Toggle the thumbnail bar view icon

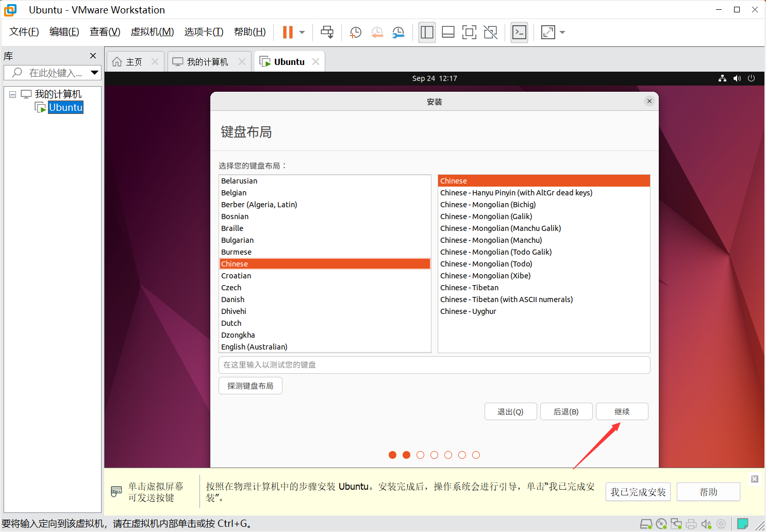(x=448, y=32)
